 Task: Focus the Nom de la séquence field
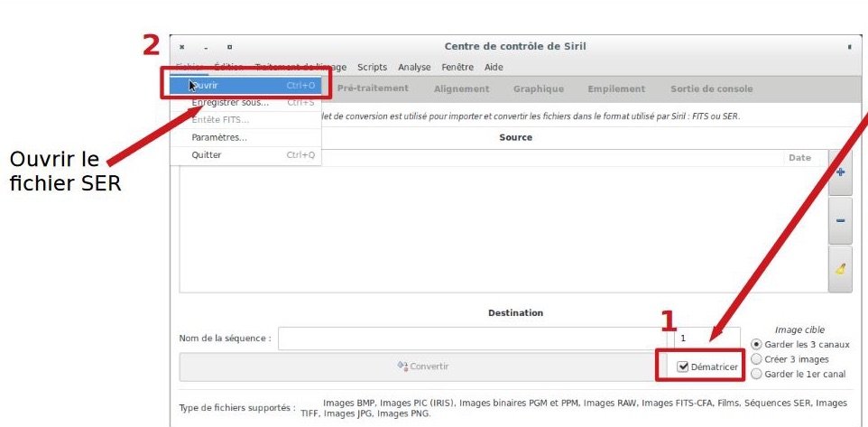coord(471,338)
